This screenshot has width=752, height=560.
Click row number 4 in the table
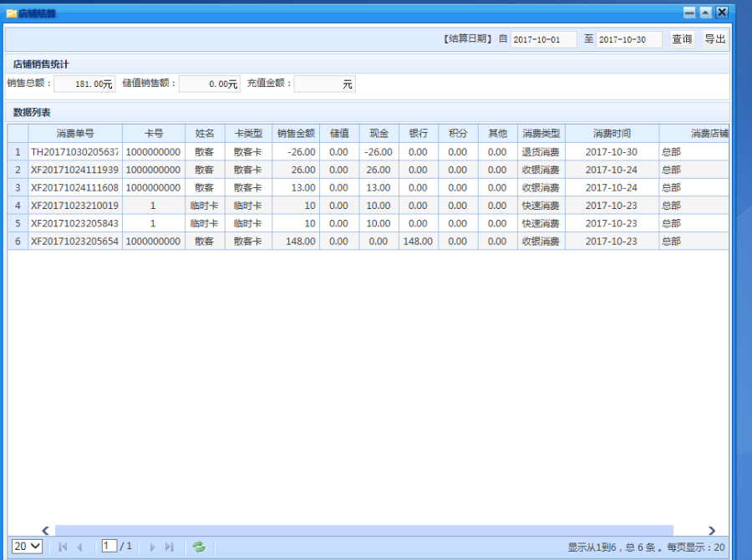[x=18, y=206]
